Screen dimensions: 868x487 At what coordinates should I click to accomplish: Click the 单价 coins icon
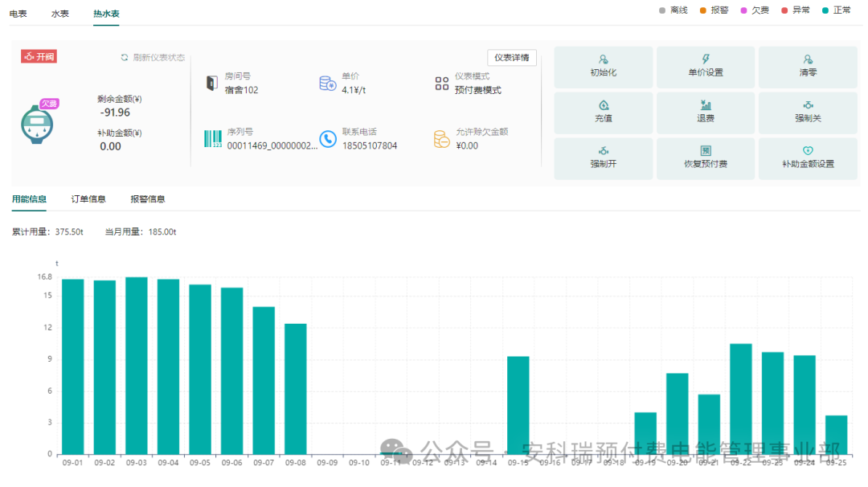coord(328,84)
